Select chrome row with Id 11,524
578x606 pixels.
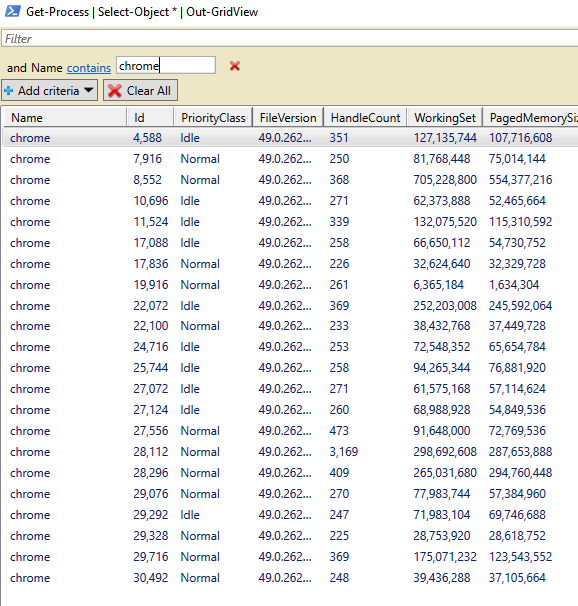click(291, 222)
